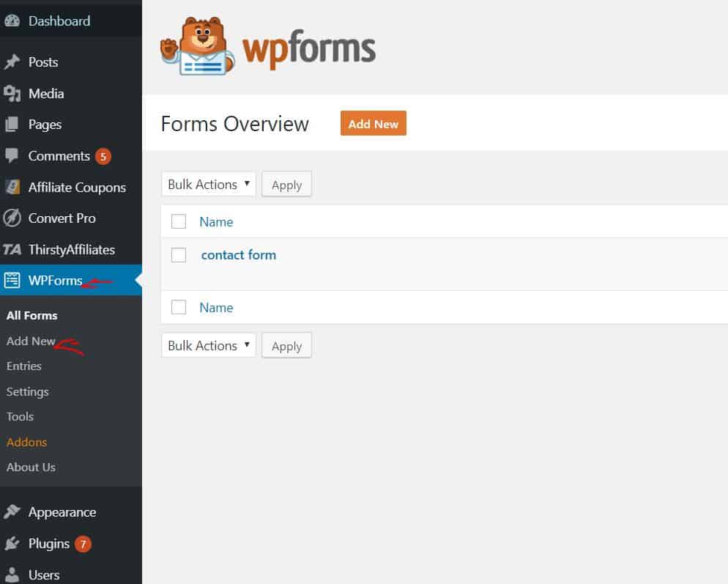Click the Affiliate Coupons icon
Screen dimensions: 728x584
tap(12, 188)
